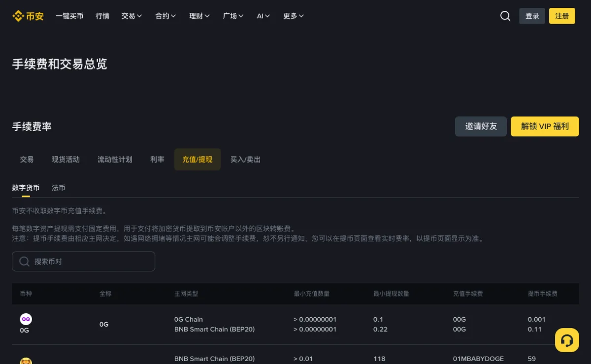
Task: Expand the 理财 dropdown menu
Action: [199, 16]
